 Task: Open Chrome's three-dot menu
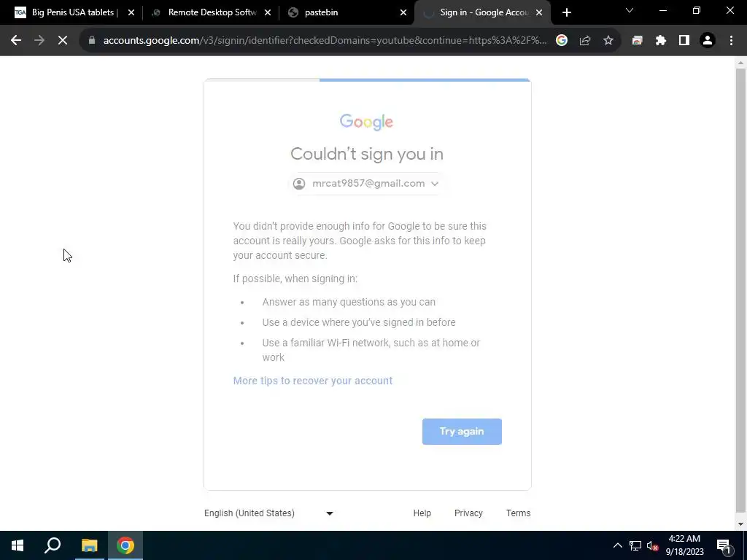pos(731,41)
